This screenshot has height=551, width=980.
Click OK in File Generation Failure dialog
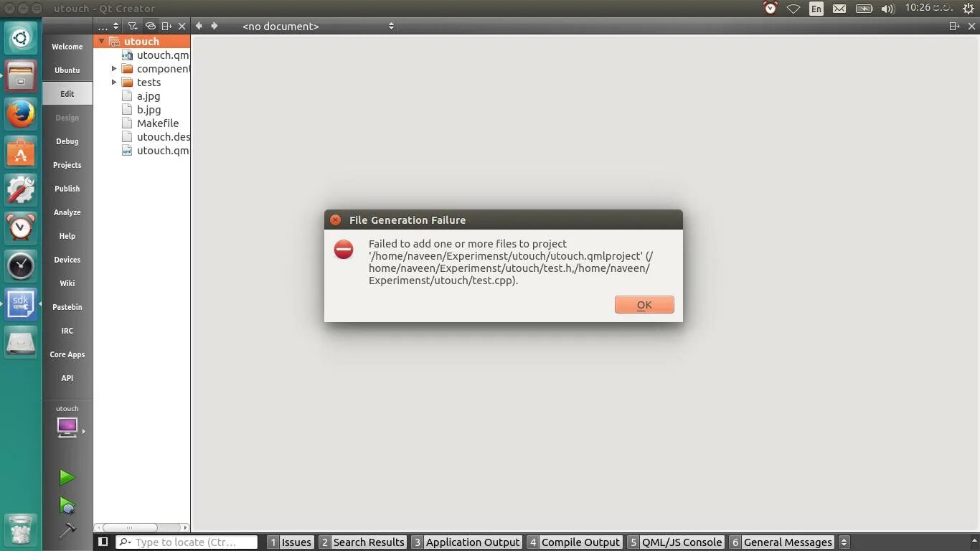[x=644, y=305]
